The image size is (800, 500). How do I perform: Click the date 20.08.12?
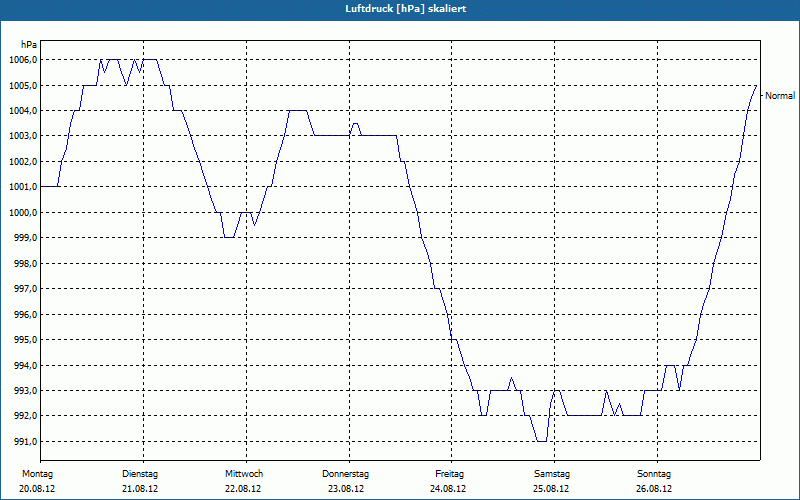pyautogui.click(x=37, y=489)
